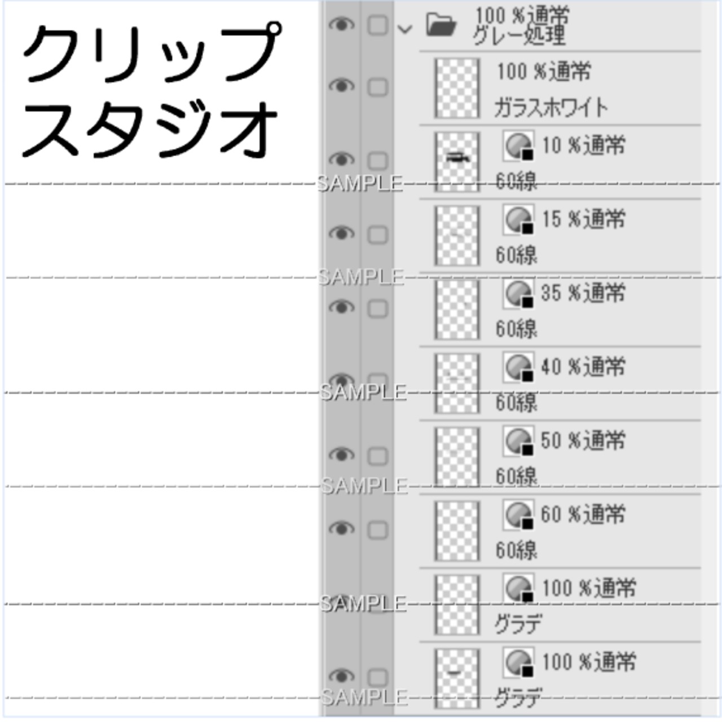Tick the checkbox beside the 60% 60線 layer
Screen dimensions: 722x728
pos(378,530)
